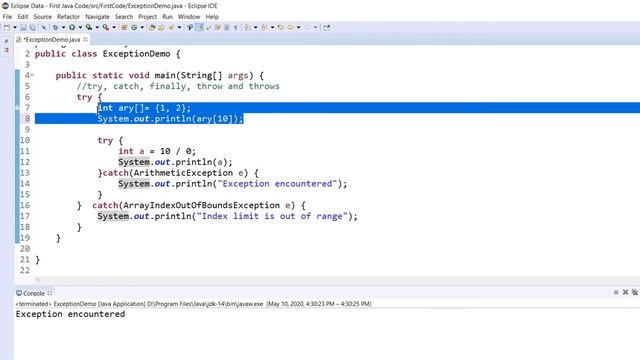The image size is (640, 360).
Task: Click the Debug bug toolbar icon
Action: (56, 27)
